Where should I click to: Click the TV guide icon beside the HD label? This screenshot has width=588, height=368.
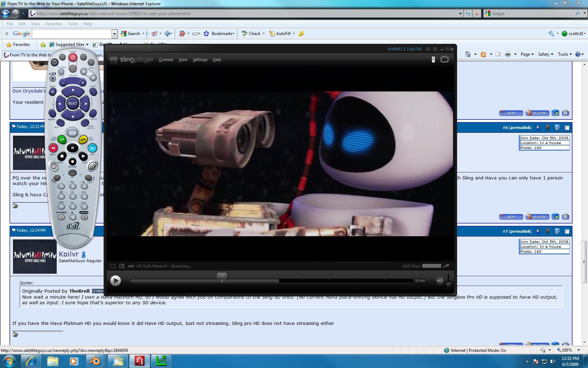pos(122,266)
